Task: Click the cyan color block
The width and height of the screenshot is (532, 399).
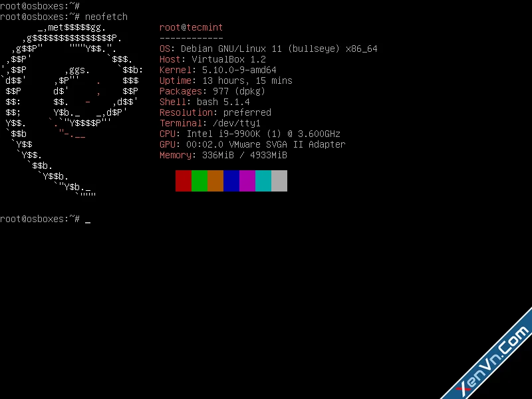Action: [x=263, y=181]
